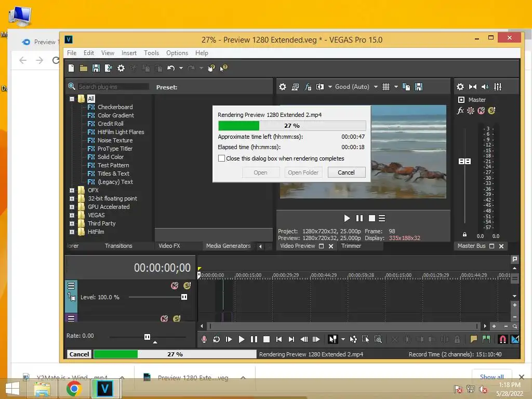
Task: Collapse the All plug-ins folder
Action: tap(72, 99)
